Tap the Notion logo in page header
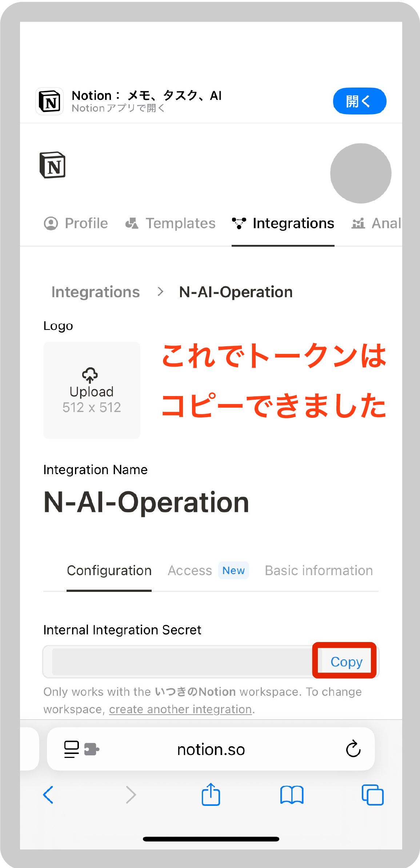This screenshot has width=420, height=868. pos(52,165)
